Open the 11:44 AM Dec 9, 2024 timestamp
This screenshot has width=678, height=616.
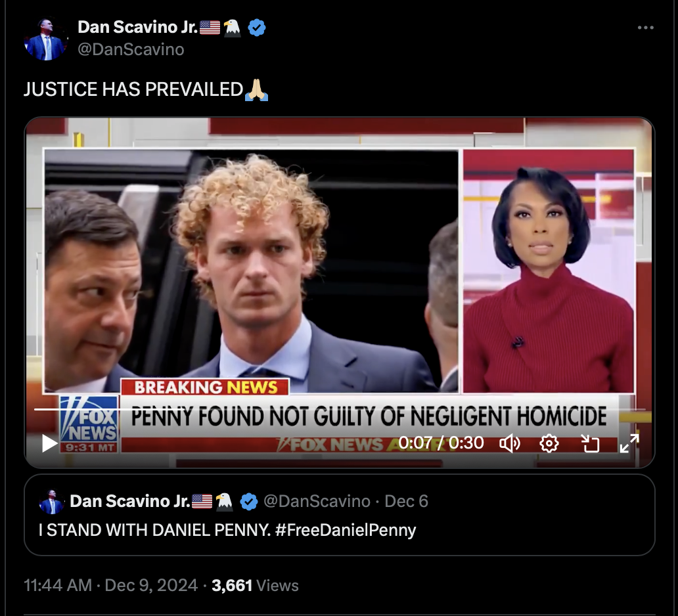pyautogui.click(x=110, y=585)
